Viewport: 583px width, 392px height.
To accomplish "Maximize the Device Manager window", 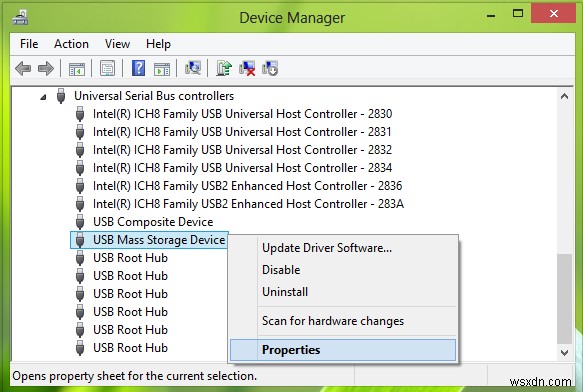I will tap(518, 14).
